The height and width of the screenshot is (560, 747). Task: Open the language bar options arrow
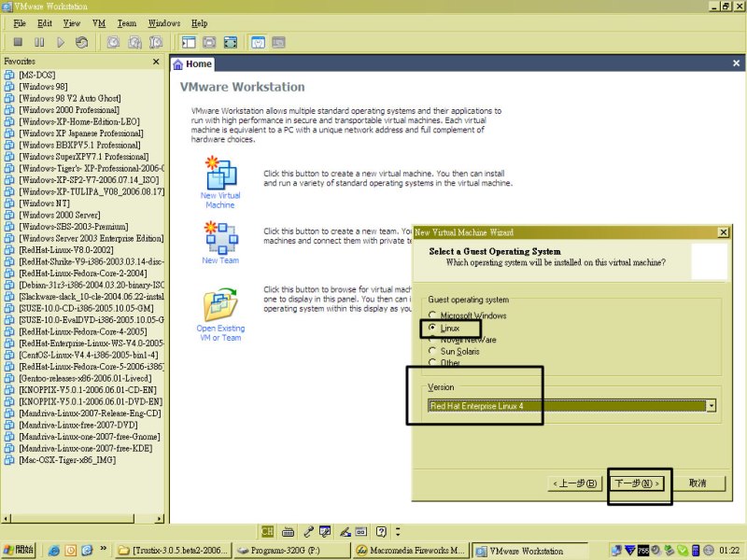click(398, 531)
